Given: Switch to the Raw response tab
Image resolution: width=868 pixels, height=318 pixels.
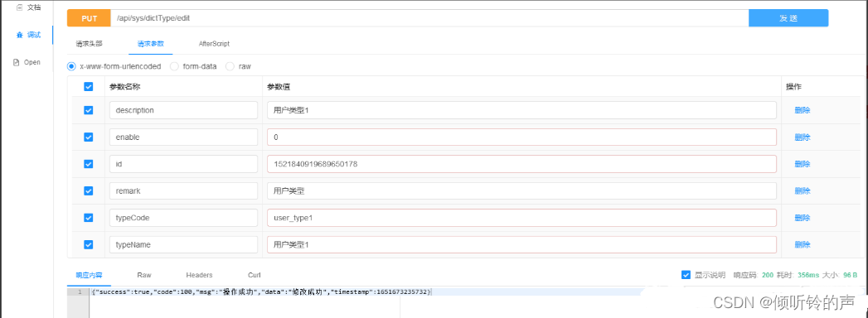Looking at the screenshot, I should (144, 275).
